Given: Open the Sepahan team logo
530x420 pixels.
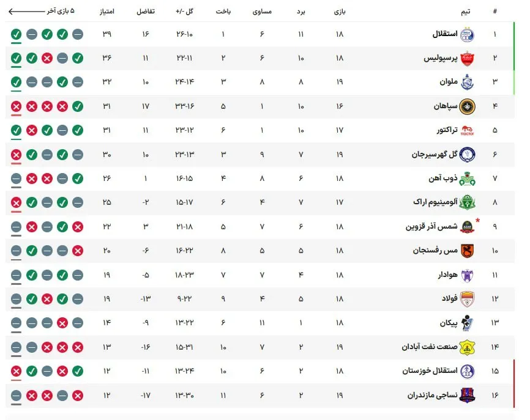Looking at the screenshot, I should point(468,107).
